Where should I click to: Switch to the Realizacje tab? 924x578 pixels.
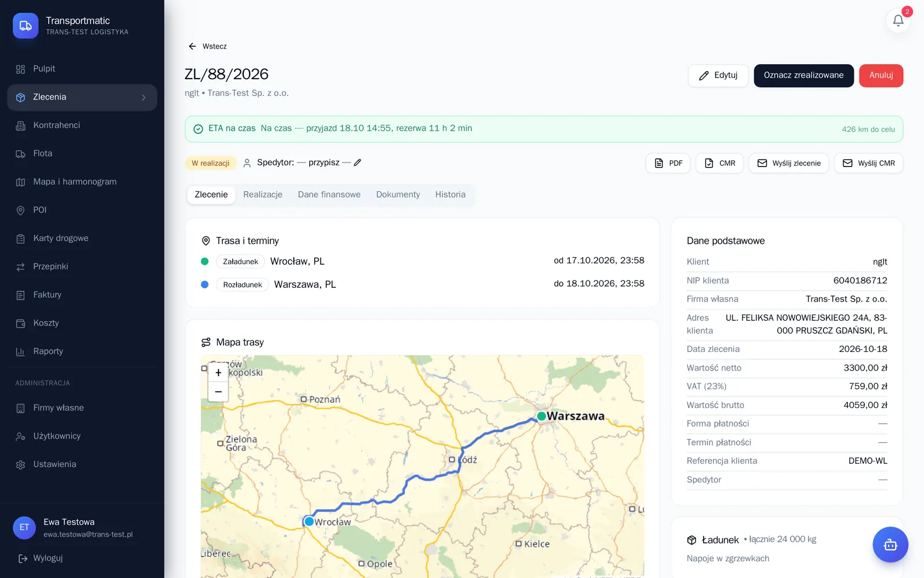263,195
